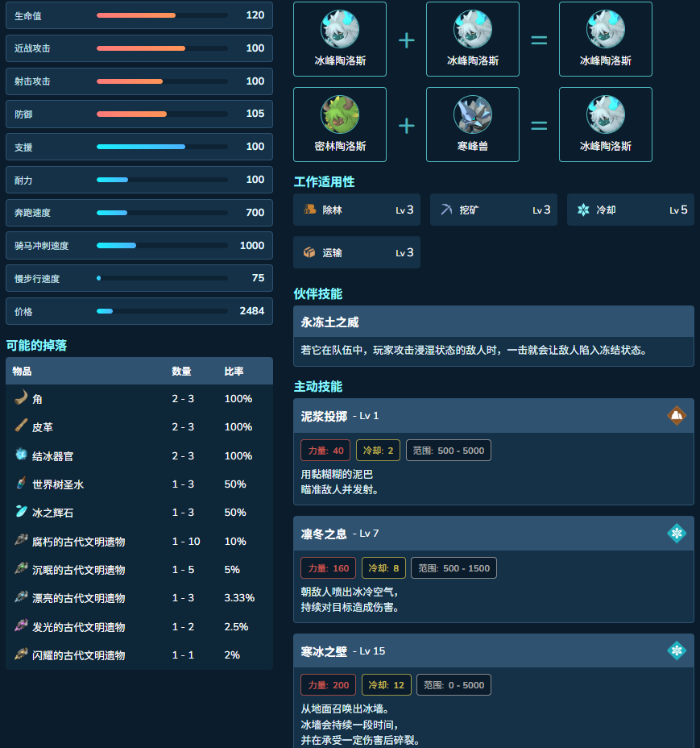Click the 生命值 stat bar
Viewport: 700px width, 748px height.
click(162, 15)
